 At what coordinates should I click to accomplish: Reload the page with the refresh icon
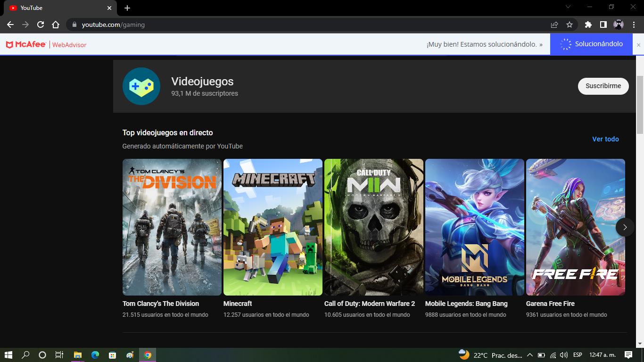coord(41,25)
